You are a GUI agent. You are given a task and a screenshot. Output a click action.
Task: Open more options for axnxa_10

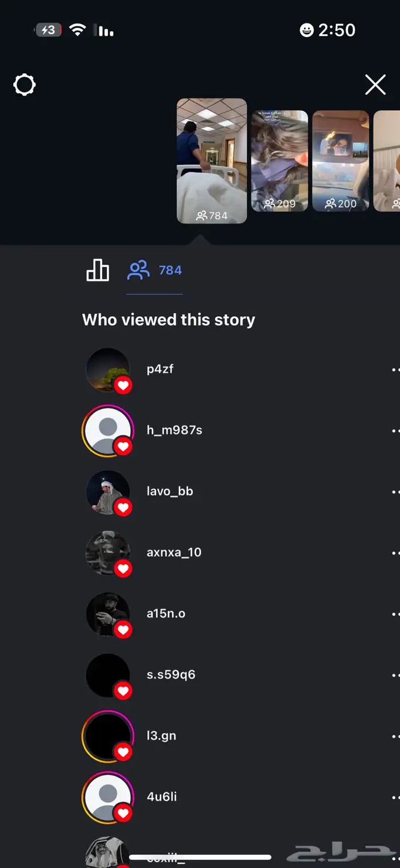pos(395,553)
